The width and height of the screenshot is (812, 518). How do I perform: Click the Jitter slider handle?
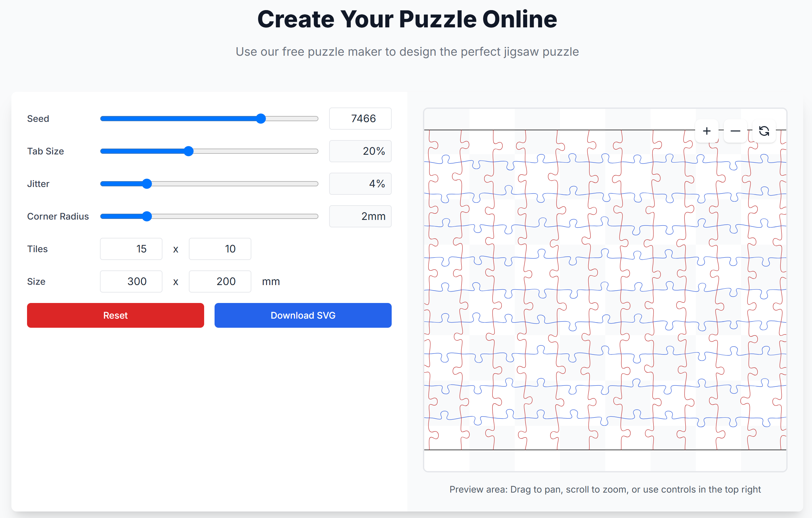(147, 184)
